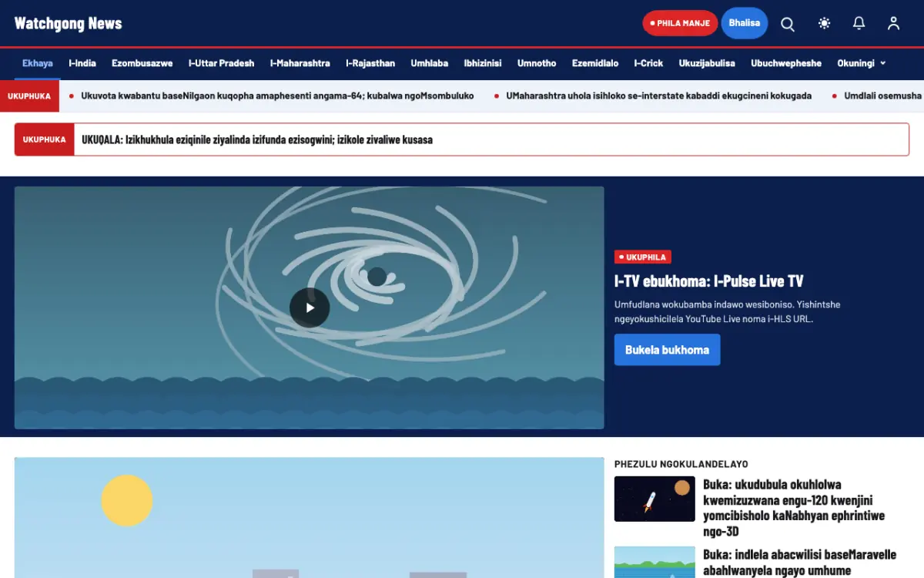Open the ukudubula okuhlolwa rocket headline
Viewport: 924px width, 578px height.
click(x=794, y=508)
